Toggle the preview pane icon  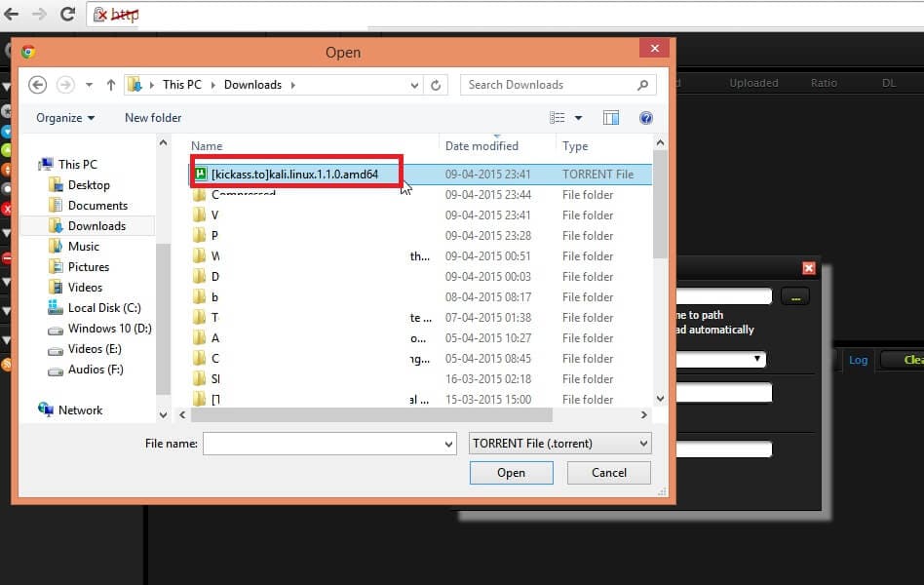click(611, 118)
